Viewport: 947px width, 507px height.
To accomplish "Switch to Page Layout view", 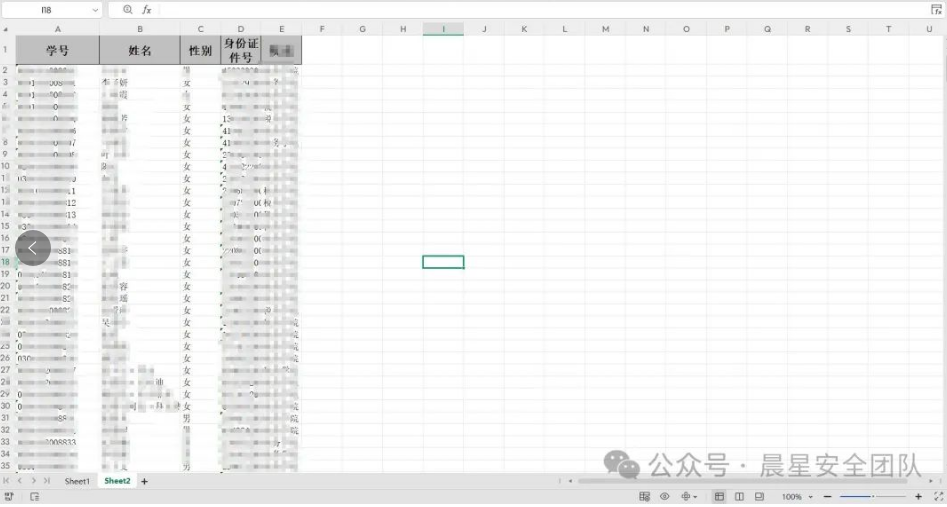I will pyautogui.click(x=759, y=497).
